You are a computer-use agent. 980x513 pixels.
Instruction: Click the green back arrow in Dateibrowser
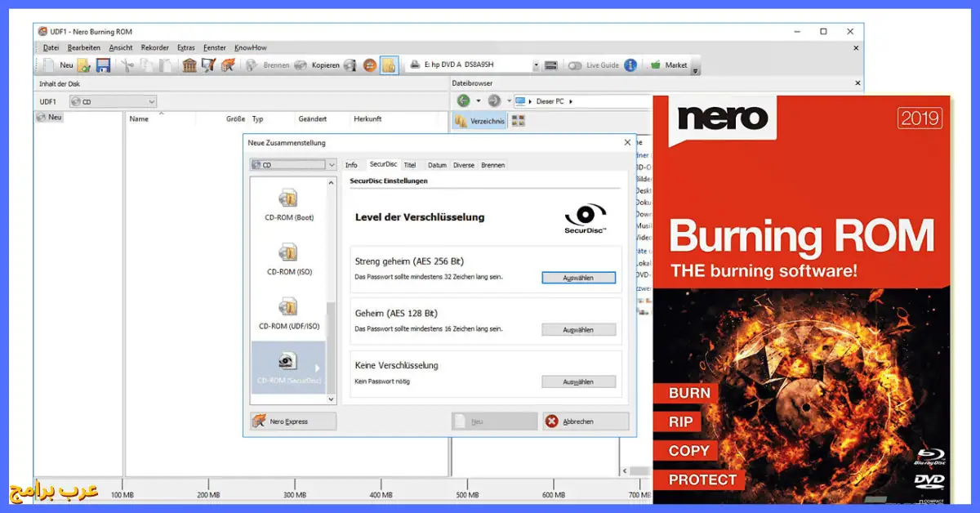[464, 101]
